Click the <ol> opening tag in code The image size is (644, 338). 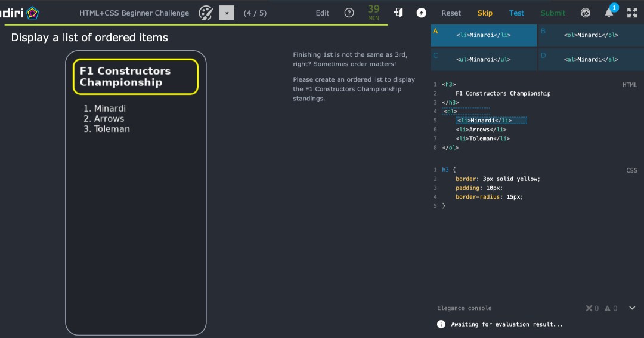point(451,112)
